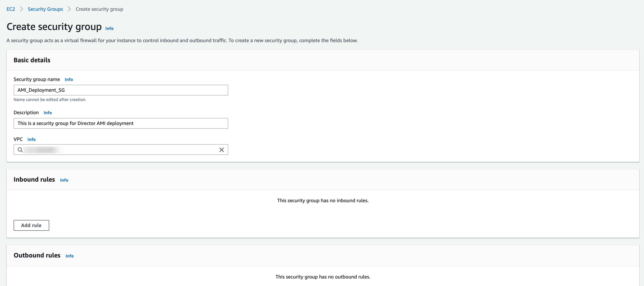Click the search magnifier icon in VPC field
Viewport: 644px width, 286px height.
[20, 150]
